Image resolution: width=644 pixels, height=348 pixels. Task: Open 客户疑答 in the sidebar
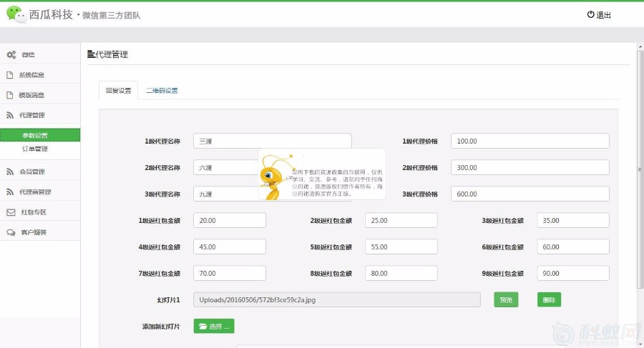click(x=40, y=232)
